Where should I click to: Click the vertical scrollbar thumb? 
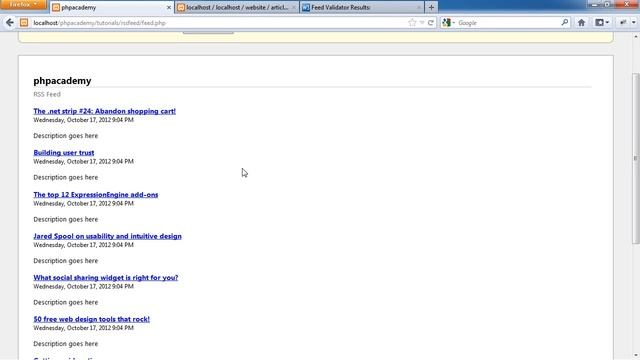pos(636,158)
